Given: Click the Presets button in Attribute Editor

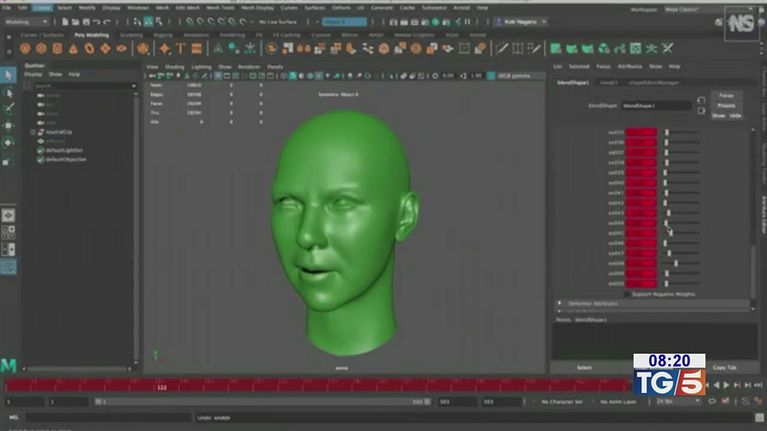Looking at the screenshot, I should pos(726,105).
